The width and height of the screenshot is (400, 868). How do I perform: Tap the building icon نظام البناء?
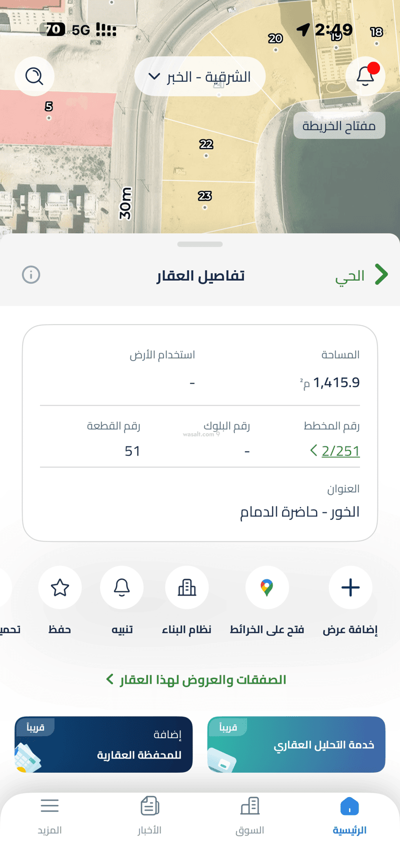tap(187, 587)
